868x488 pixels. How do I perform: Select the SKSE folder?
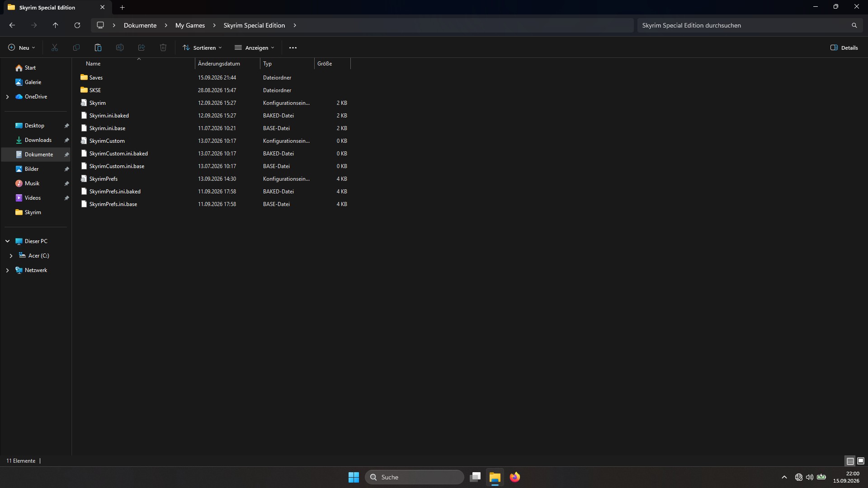coord(215,90)
